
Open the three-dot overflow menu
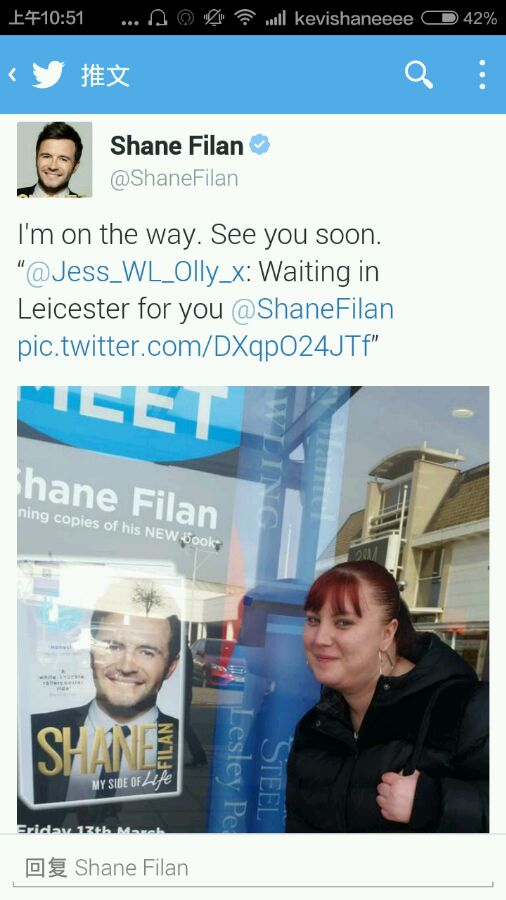[x=482, y=75]
